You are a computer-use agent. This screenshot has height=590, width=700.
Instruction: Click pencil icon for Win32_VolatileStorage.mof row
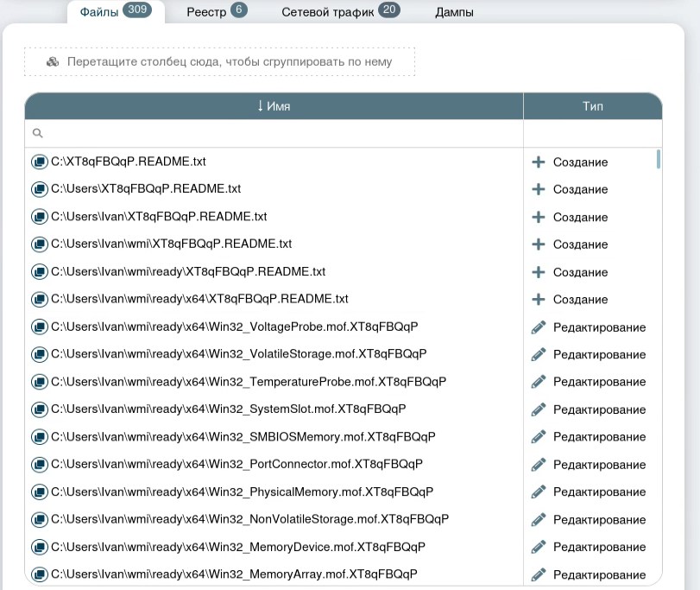[539, 354]
